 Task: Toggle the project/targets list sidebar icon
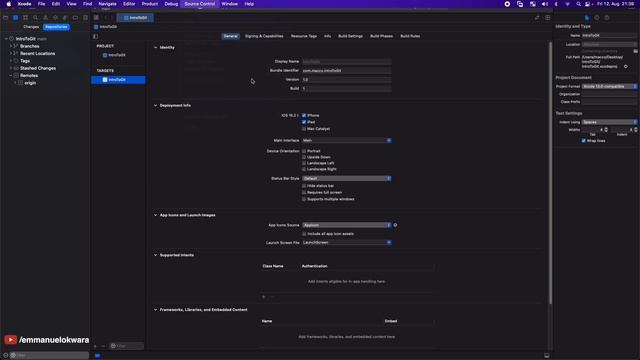pos(96,36)
